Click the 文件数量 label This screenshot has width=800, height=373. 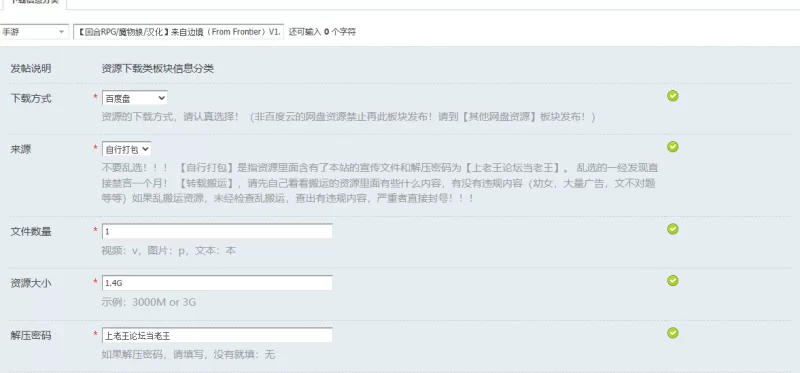click(x=31, y=232)
